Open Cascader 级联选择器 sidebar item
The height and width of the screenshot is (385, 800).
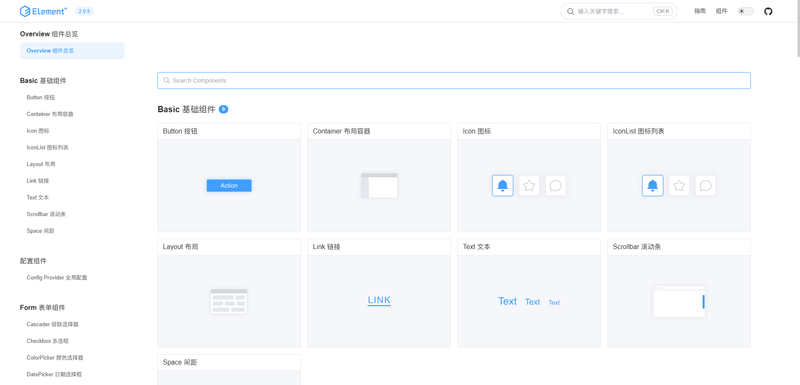[x=53, y=324]
